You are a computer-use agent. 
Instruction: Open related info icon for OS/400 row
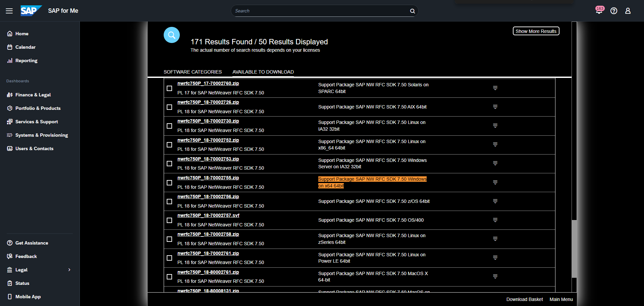(x=495, y=220)
